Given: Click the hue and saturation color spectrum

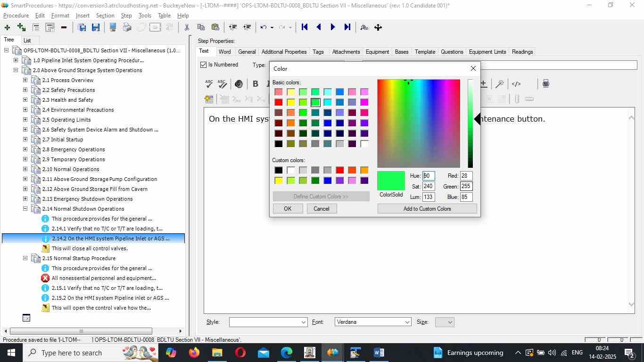Looking at the screenshot, I should coord(419,123).
